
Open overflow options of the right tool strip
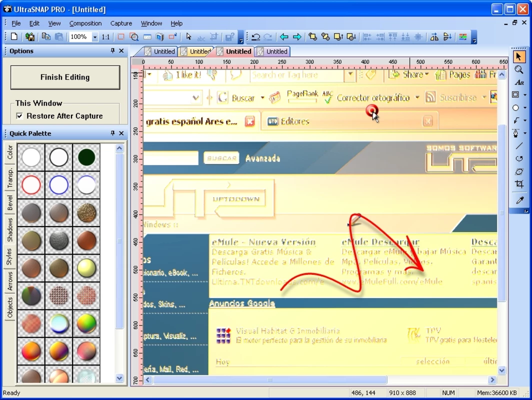click(525, 211)
